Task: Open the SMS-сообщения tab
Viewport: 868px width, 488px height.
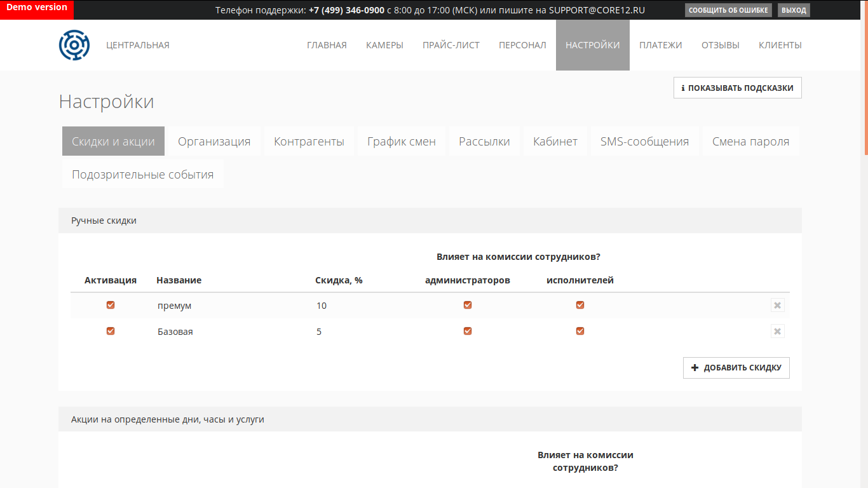Action: click(x=645, y=141)
